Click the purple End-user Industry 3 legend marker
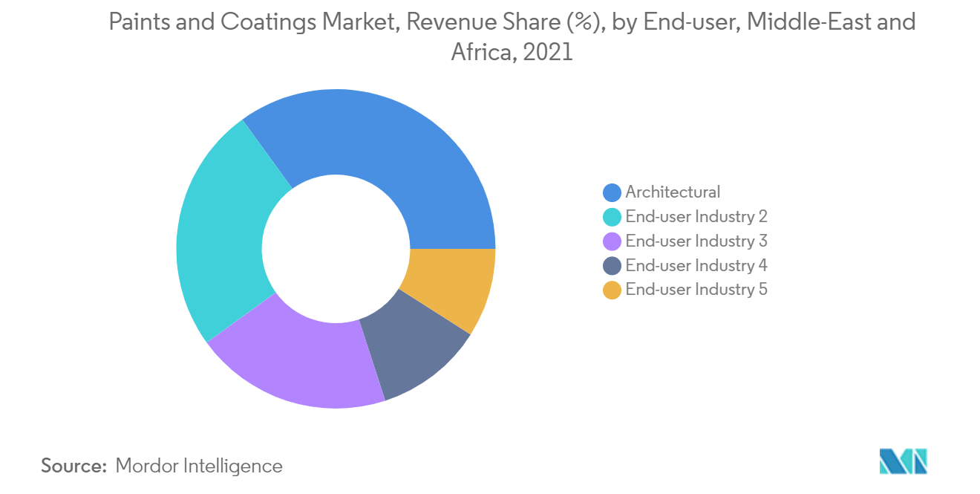Screen dimensions: 980x494 pyautogui.click(x=610, y=241)
